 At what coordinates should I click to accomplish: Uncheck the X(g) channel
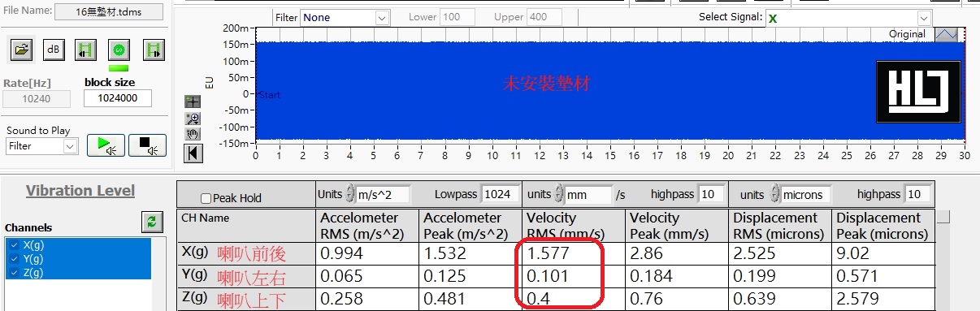pyautogui.click(x=15, y=244)
